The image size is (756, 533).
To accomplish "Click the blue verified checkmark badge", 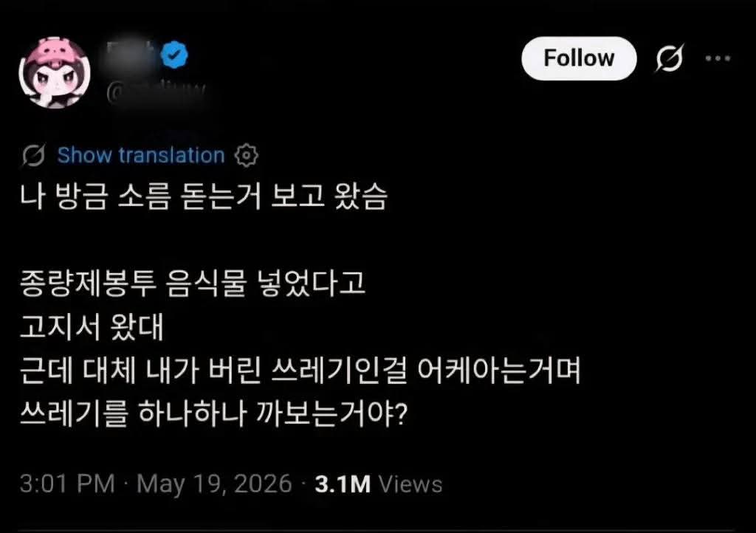I will [174, 55].
